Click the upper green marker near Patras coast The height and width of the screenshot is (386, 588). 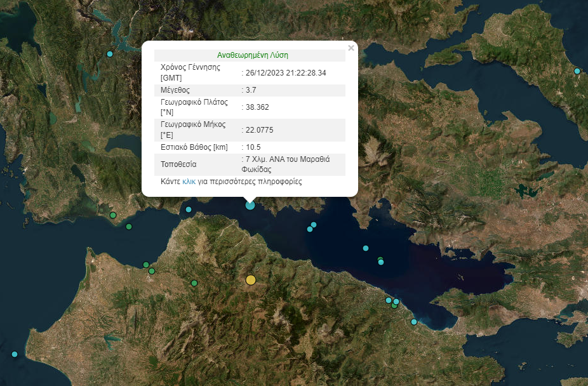coord(146,265)
